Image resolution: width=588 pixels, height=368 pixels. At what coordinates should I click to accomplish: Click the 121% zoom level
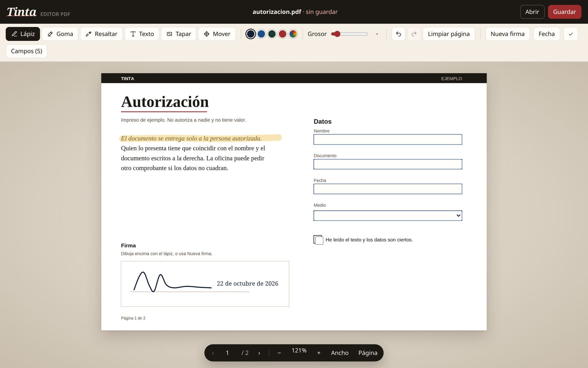[x=299, y=350]
